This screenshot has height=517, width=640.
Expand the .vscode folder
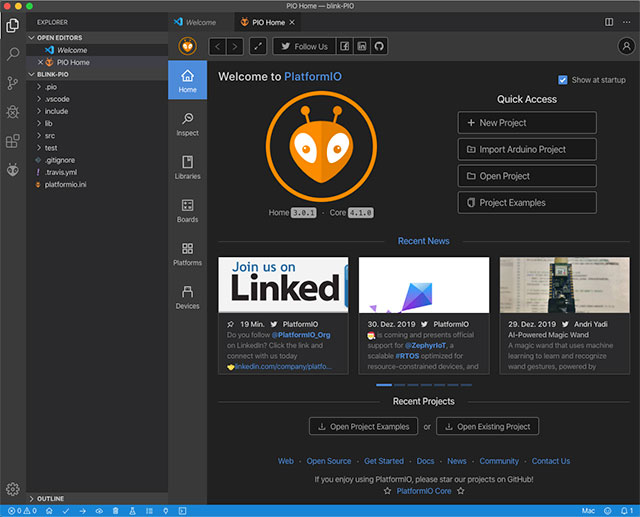click(x=56, y=99)
